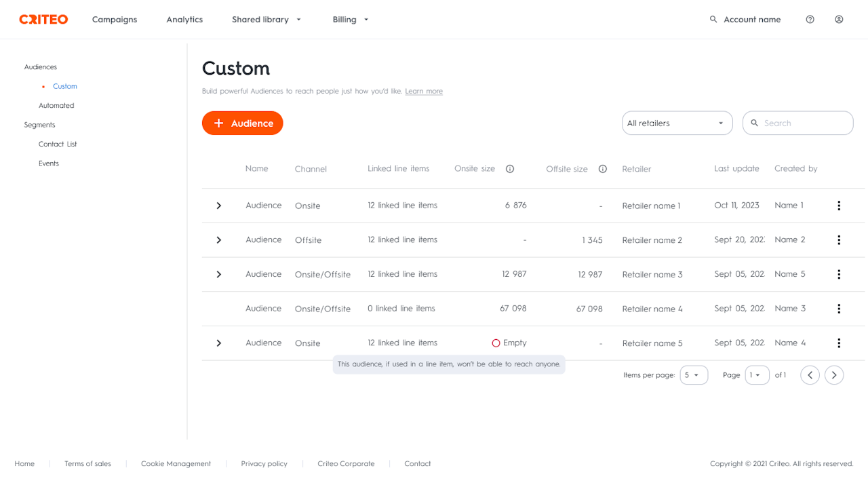Expand the Retailer name 1 audience row

coord(218,206)
